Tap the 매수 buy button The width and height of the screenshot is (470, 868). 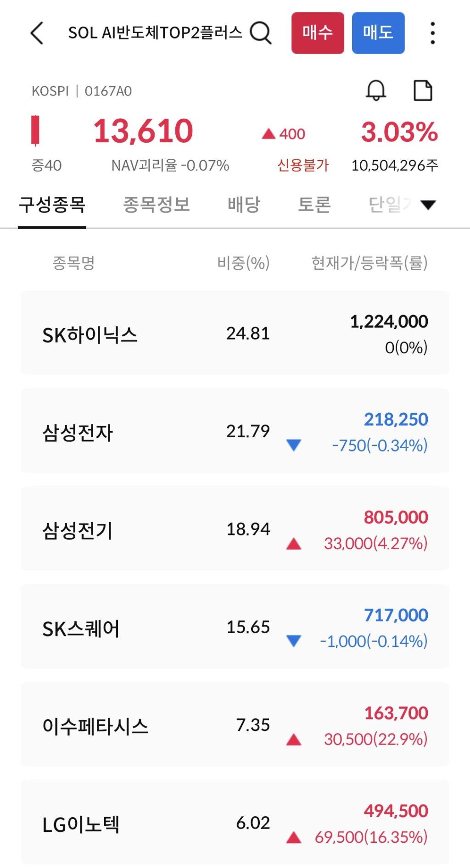[x=318, y=33]
